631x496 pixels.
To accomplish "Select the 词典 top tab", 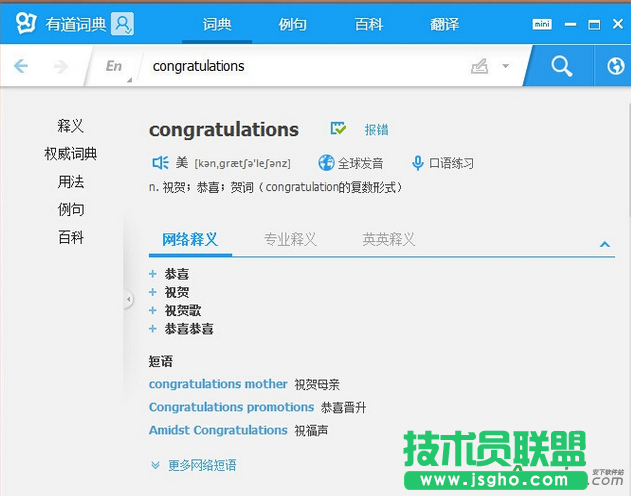I will [x=217, y=25].
